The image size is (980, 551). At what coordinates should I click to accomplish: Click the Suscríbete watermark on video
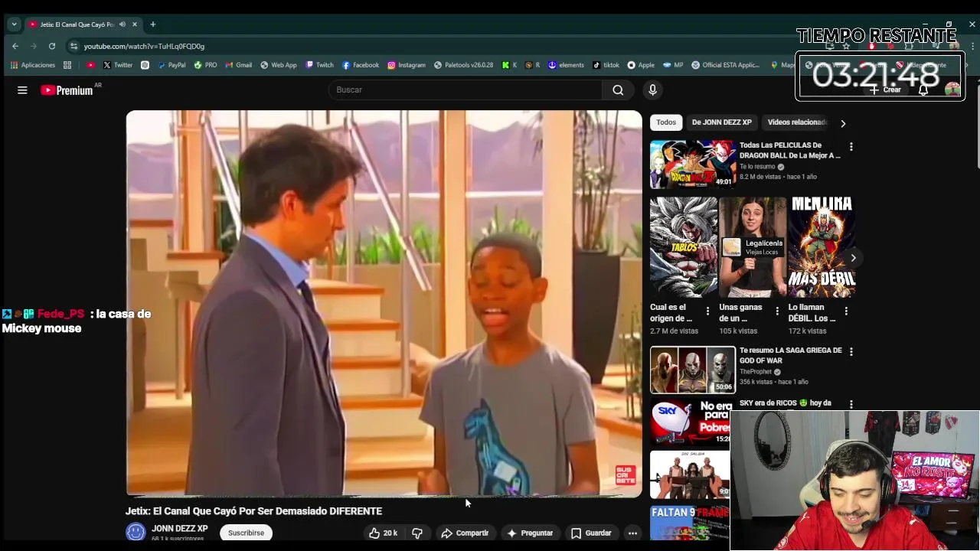tap(626, 474)
